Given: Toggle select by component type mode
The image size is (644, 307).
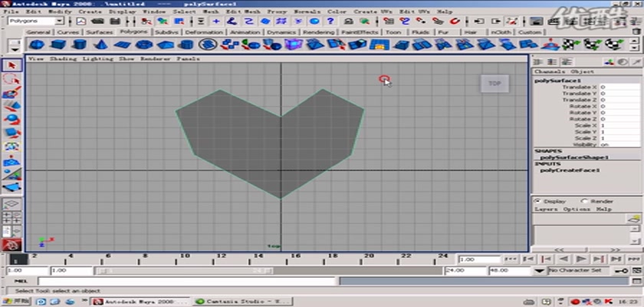Looking at the screenshot, I should (179, 21).
